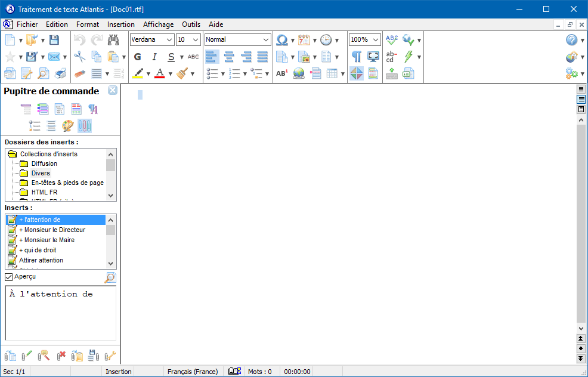
Task: Click the calendar insert-date icon
Action: tap(304, 40)
